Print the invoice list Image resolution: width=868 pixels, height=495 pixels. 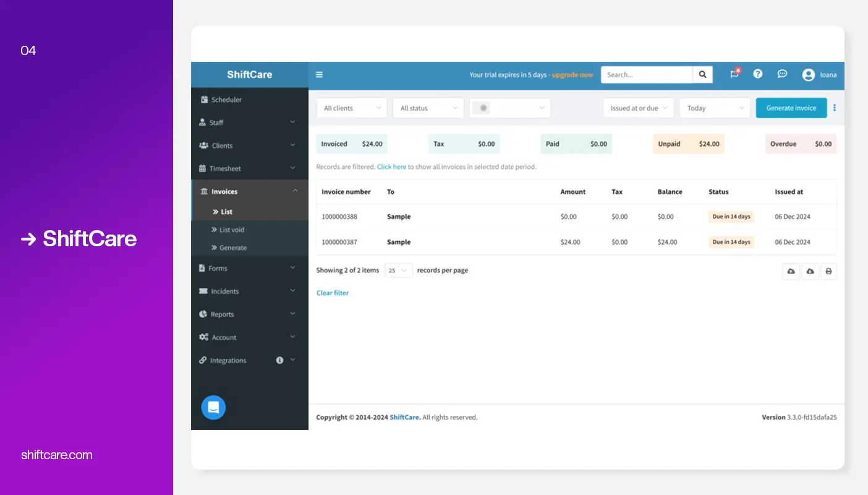point(828,272)
